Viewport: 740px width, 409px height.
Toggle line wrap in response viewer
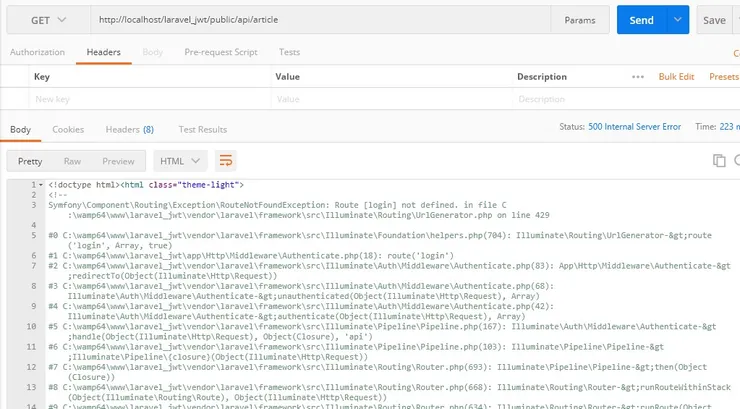point(226,161)
